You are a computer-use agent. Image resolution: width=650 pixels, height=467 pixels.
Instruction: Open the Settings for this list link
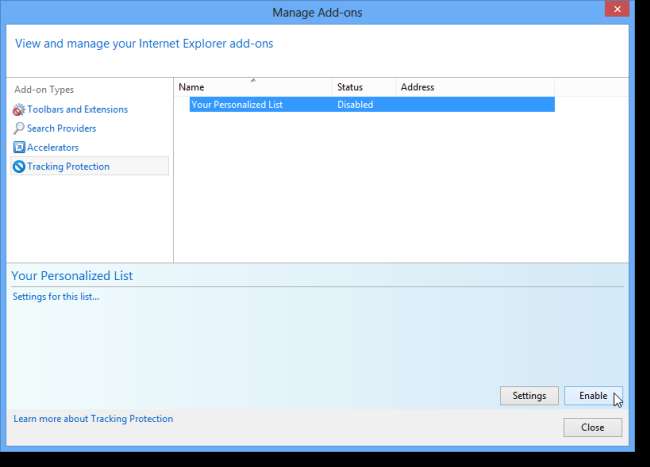point(56,297)
